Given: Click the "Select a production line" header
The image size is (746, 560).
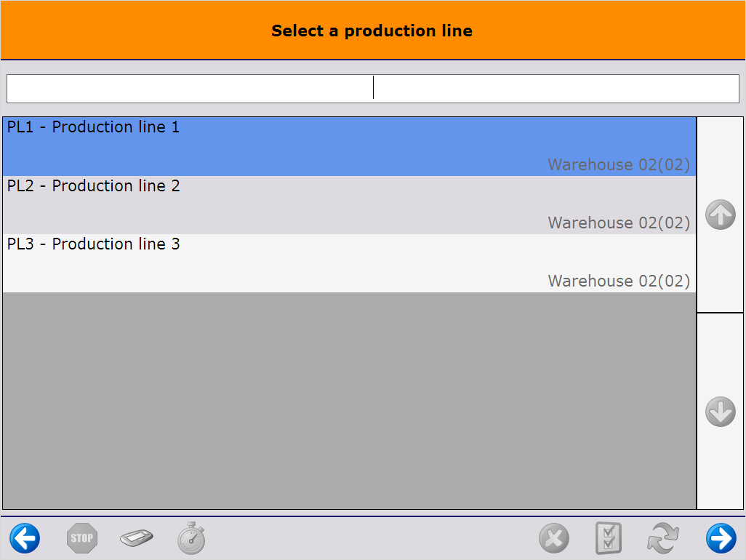Looking at the screenshot, I should tap(372, 31).
